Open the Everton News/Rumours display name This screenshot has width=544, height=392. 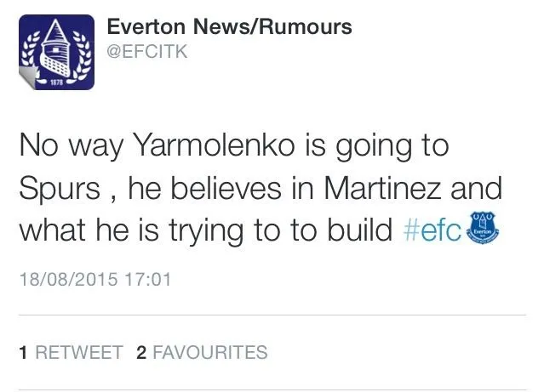229,27
